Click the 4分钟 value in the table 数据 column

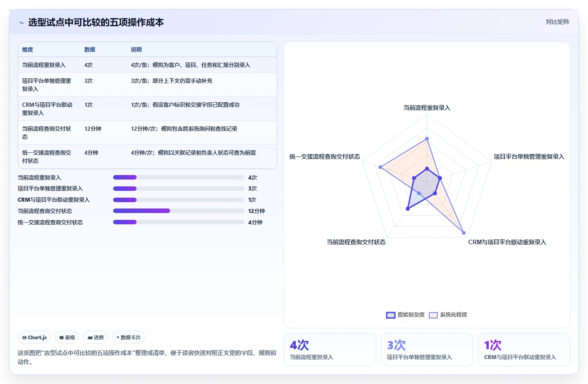[91, 153]
